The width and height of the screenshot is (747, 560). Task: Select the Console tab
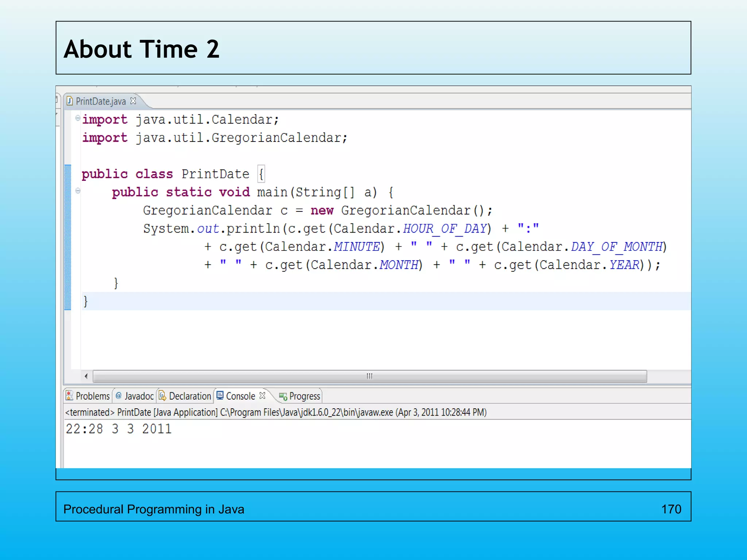point(240,396)
